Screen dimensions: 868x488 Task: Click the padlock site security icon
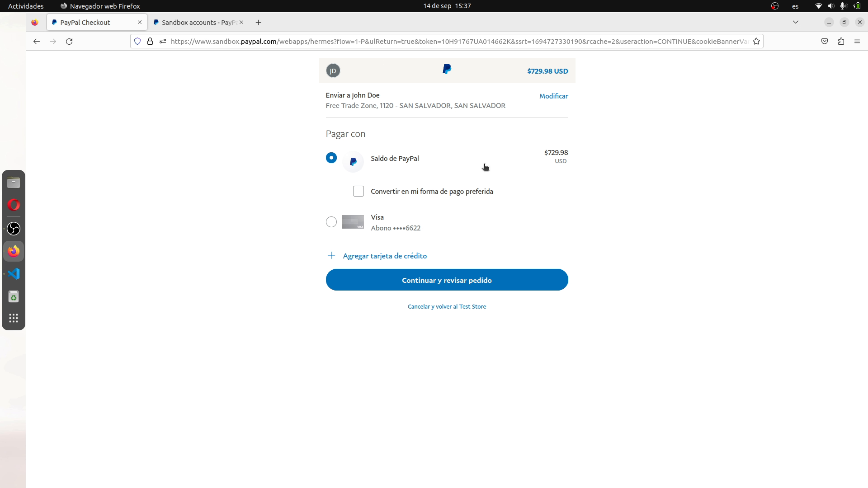[150, 41]
